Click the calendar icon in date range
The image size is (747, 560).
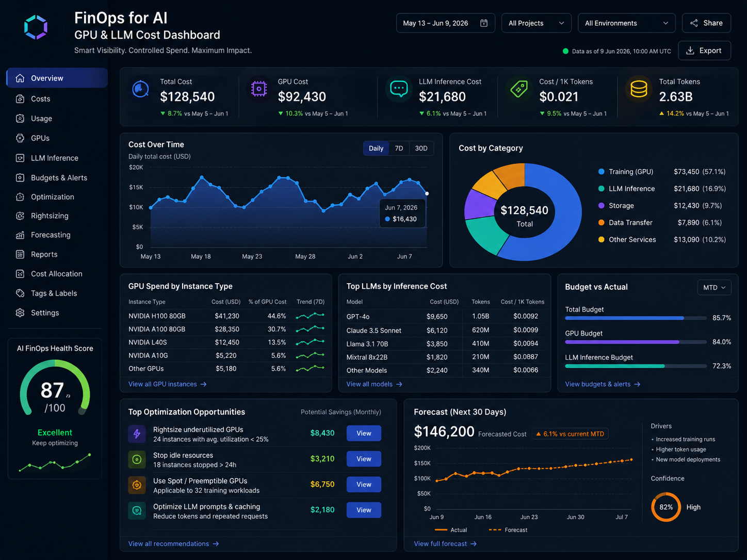click(484, 23)
